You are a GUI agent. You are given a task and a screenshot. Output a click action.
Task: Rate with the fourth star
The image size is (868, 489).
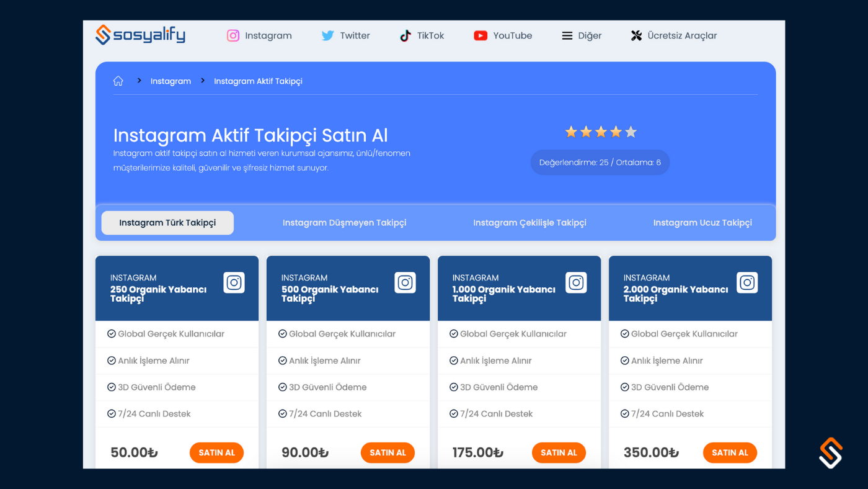pyautogui.click(x=616, y=132)
